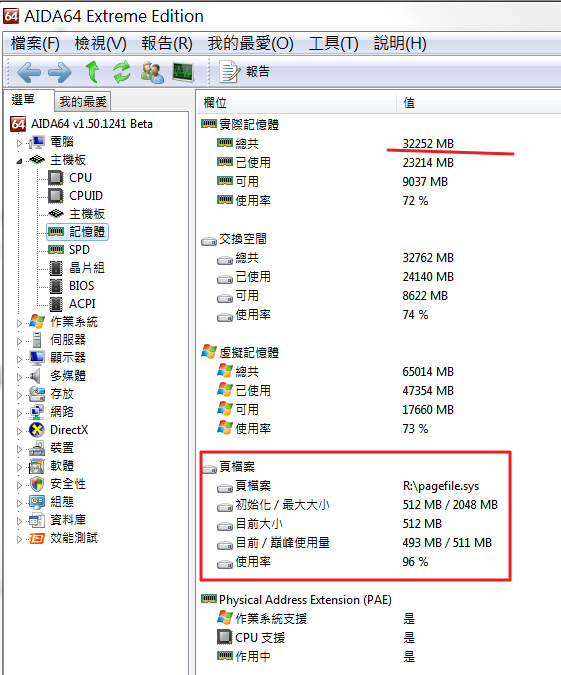The width and height of the screenshot is (561, 675).
Task: Select the 目前 / 巔峰使用量 row
Action: tap(354, 543)
